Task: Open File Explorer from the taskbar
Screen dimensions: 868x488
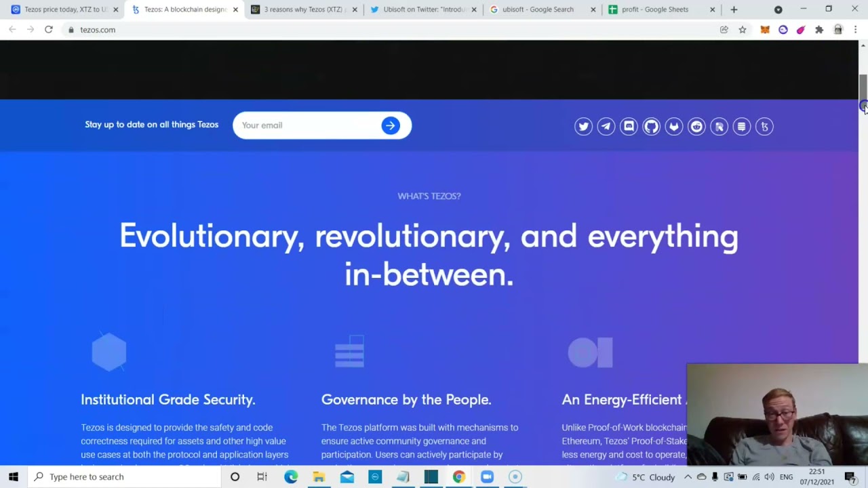Action: coord(319,476)
